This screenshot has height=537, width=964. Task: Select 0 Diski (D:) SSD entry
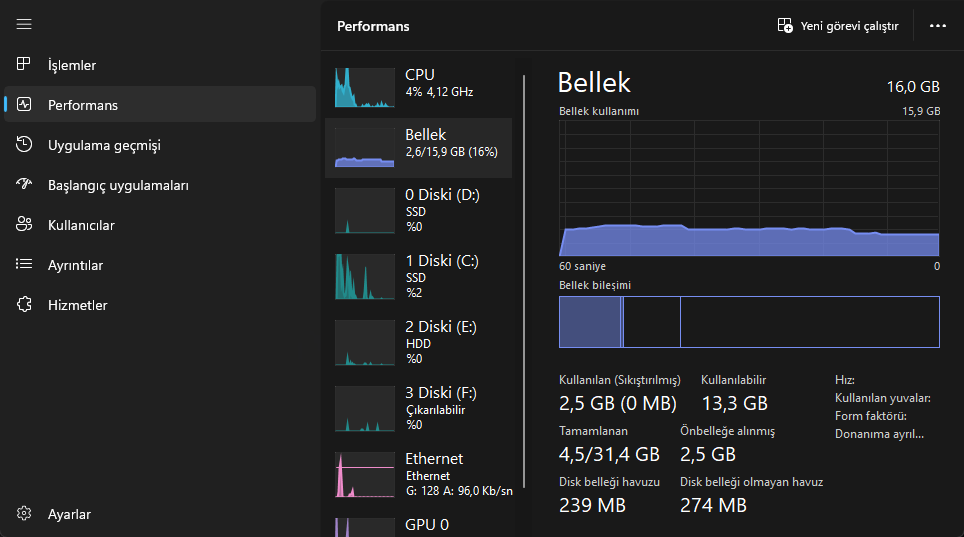click(x=418, y=211)
